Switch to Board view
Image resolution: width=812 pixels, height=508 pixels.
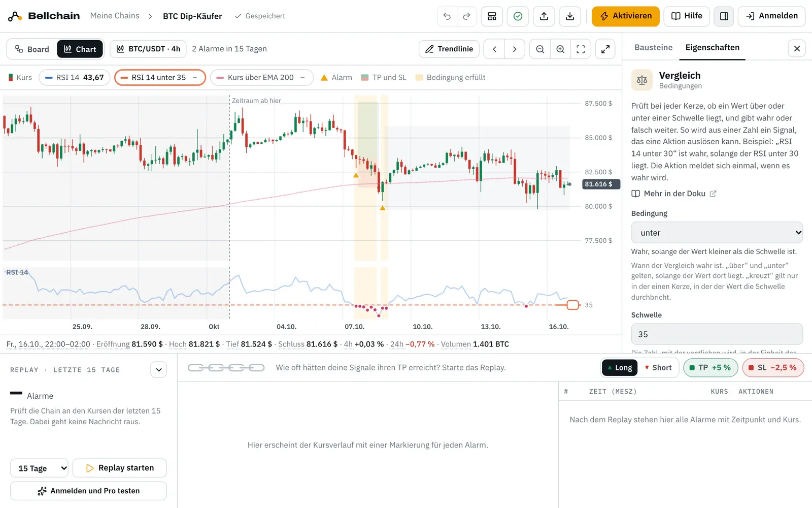click(x=32, y=49)
